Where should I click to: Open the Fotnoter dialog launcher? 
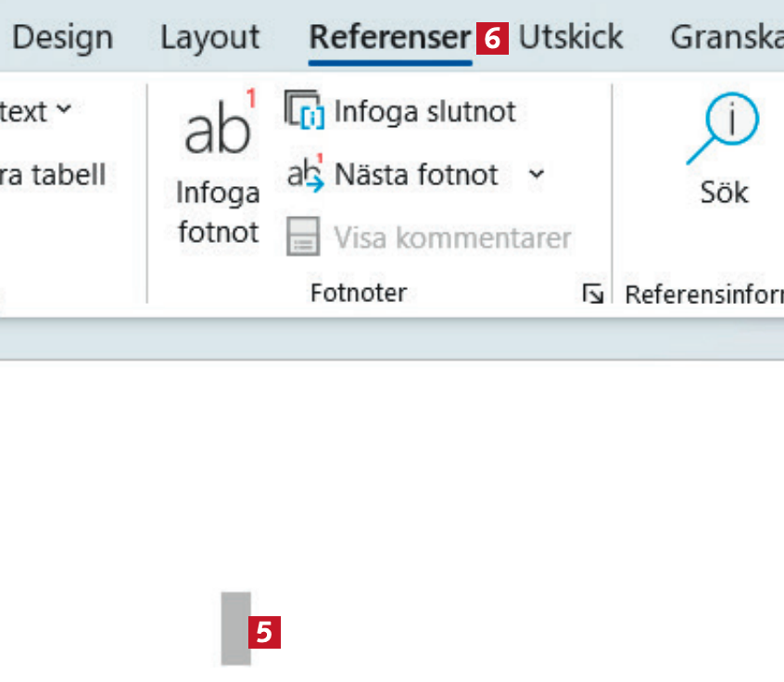pyautogui.click(x=592, y=295)
